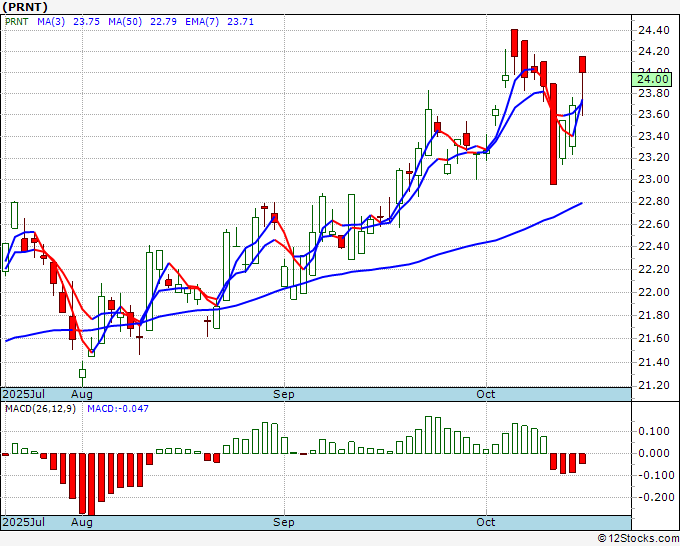Select the PRNT legend label
The image size is (680, 546).
click(x=16, y=22)
